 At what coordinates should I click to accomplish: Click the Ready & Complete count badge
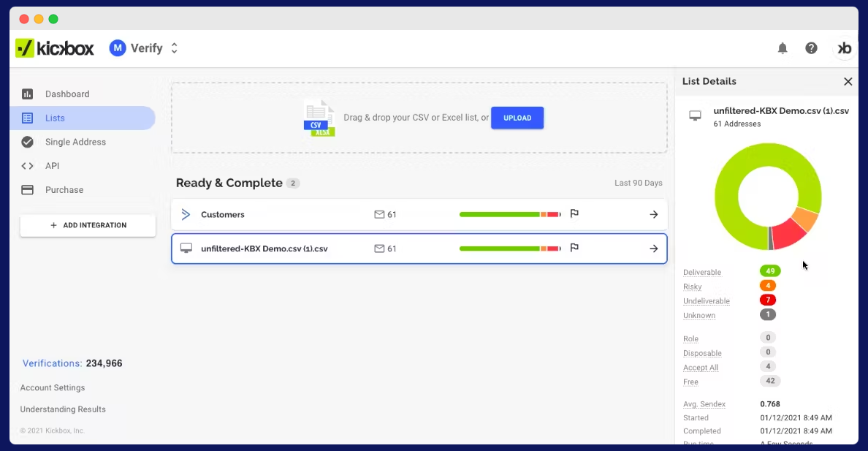pos(293,183)
